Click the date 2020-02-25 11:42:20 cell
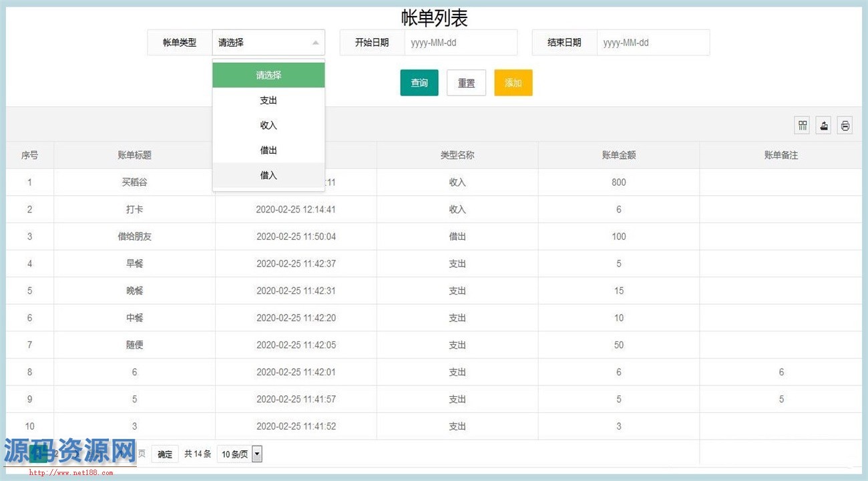868x481 pixels. coord(296,318)
